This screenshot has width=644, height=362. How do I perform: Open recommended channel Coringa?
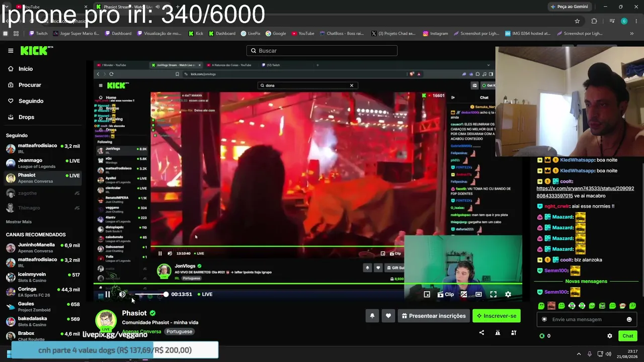tap(43, 292)
